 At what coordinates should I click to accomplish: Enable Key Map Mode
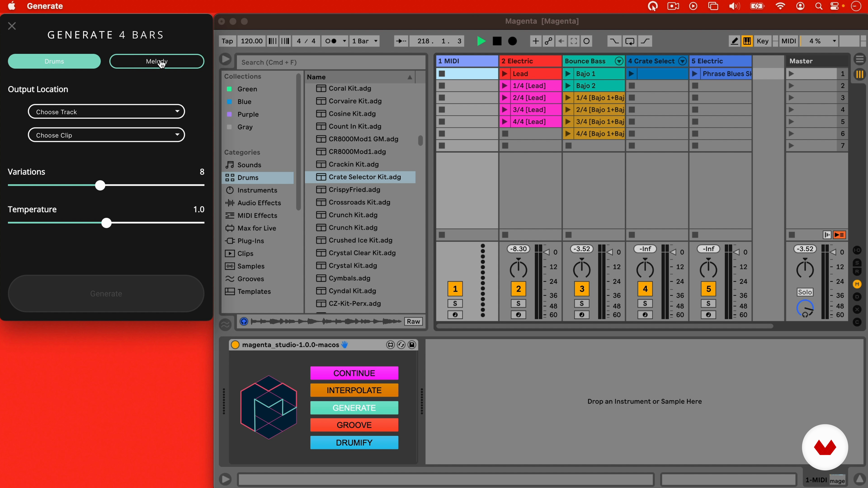tap(762, 41)
